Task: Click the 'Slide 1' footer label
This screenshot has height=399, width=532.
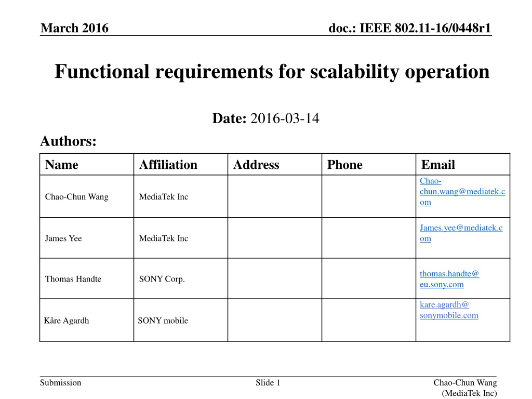Action: (x=268, y=383)
